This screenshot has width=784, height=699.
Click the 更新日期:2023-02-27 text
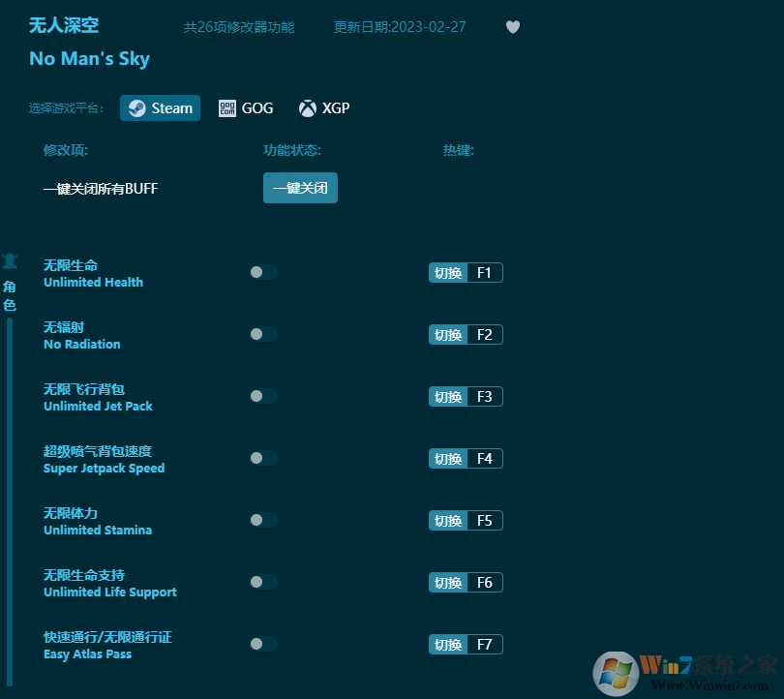pos(400,27)
